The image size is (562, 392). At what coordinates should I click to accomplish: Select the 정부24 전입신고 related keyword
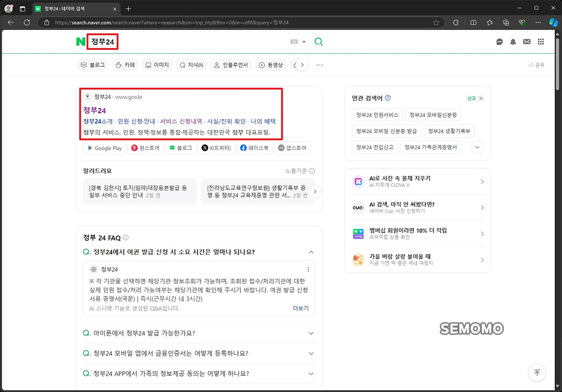pos(374,147)
